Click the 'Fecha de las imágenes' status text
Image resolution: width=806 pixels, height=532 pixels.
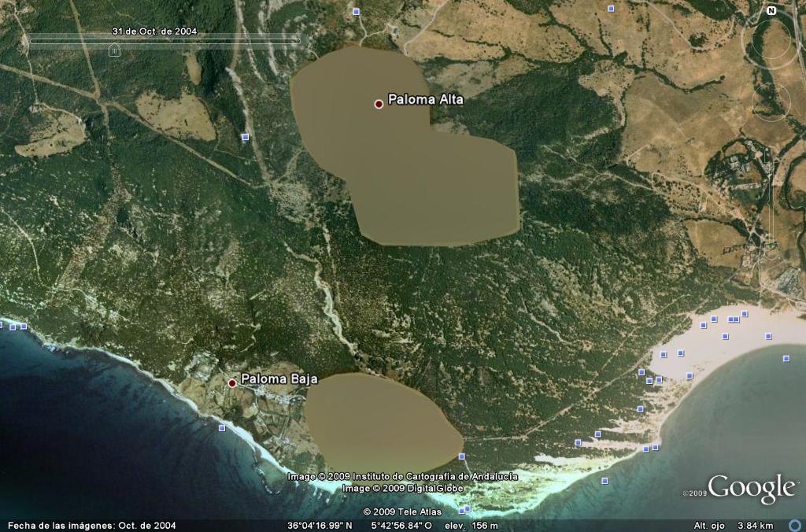92,526
